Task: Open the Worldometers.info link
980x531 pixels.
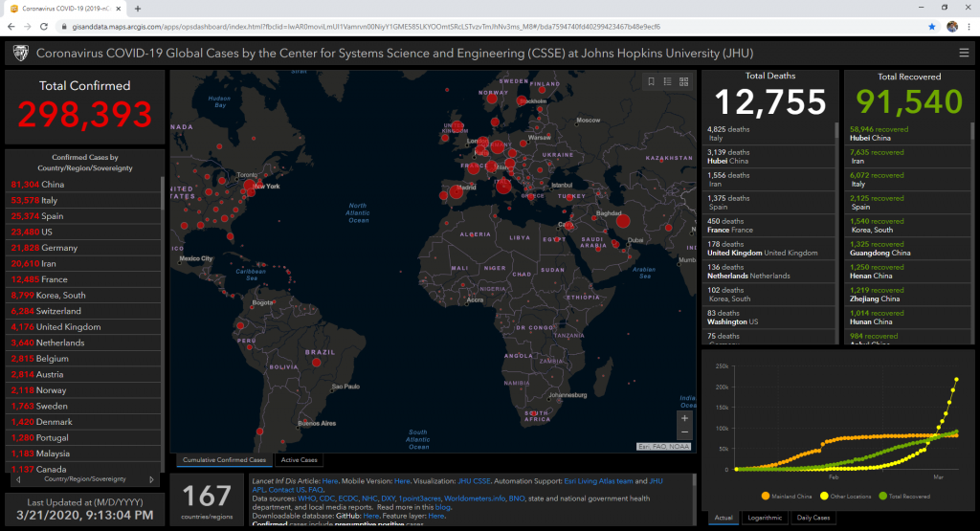Action: (x=475, y=498)
